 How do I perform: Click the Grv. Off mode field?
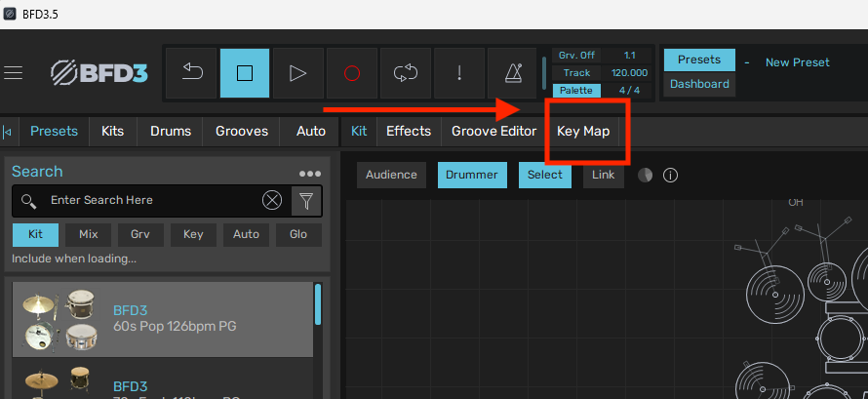click(x=576, y=56)
